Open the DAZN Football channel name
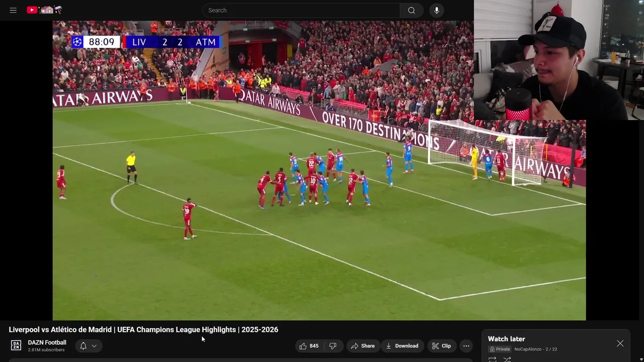This screenshot has width=644, height=362. 47,342
